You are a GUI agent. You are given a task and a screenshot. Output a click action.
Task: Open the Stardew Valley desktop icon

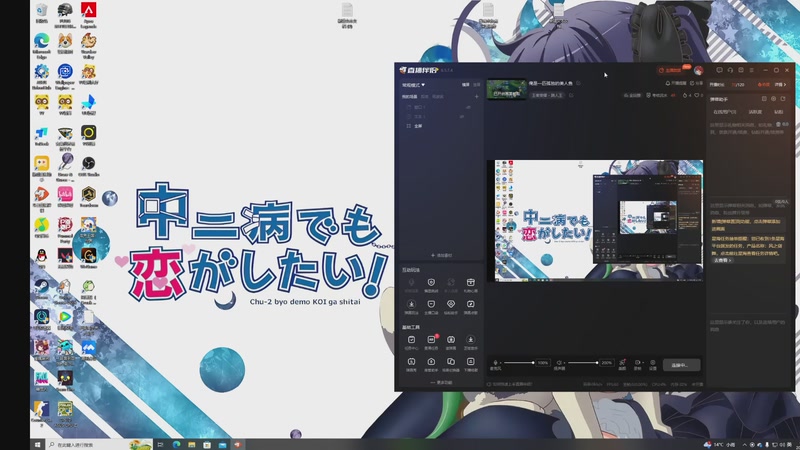click(89, 46)
